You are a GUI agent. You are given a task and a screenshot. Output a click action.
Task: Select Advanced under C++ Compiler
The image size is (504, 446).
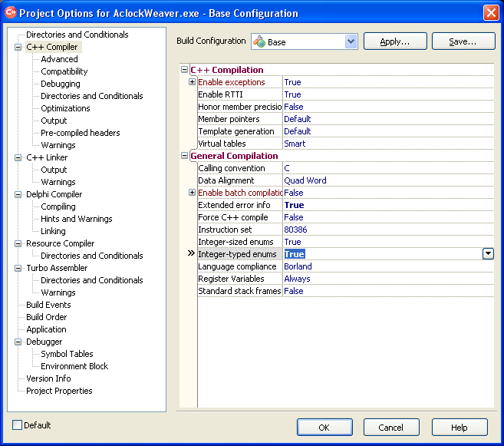(x=60, y=59)
